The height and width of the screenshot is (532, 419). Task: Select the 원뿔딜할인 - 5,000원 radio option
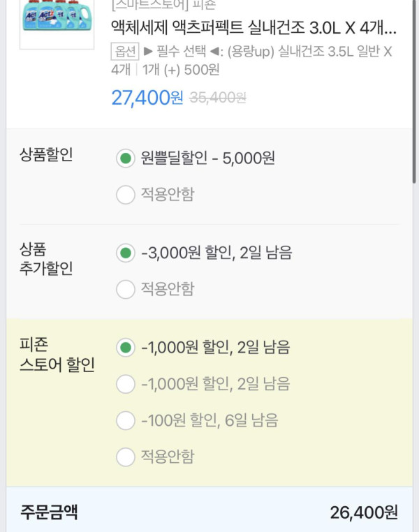126,158
